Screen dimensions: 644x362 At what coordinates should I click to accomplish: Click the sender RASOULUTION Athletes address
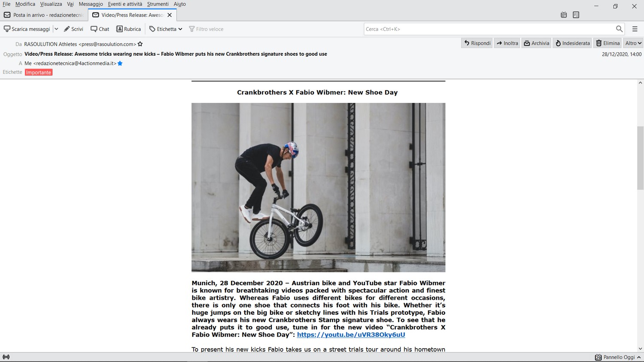[80, 44]
